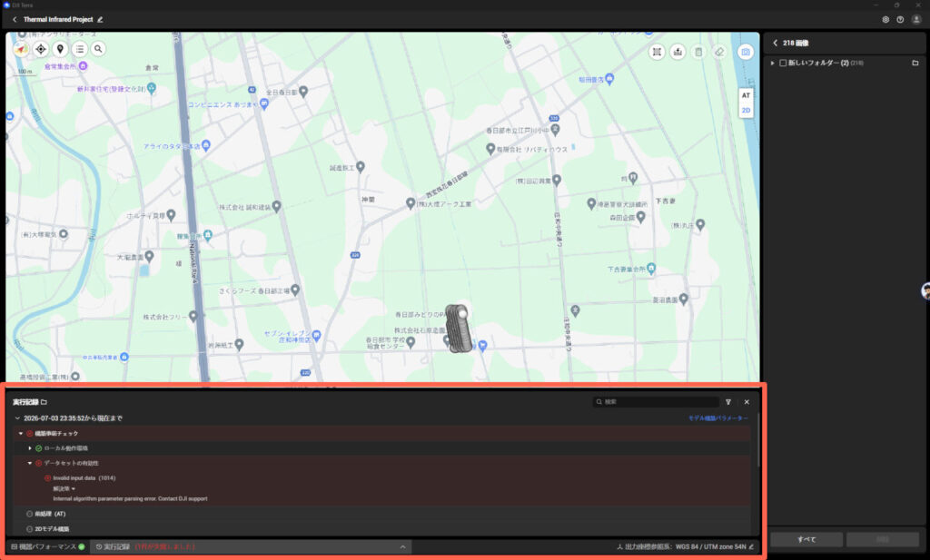
Task: Switch map view to AT
Action: [746, 95]
